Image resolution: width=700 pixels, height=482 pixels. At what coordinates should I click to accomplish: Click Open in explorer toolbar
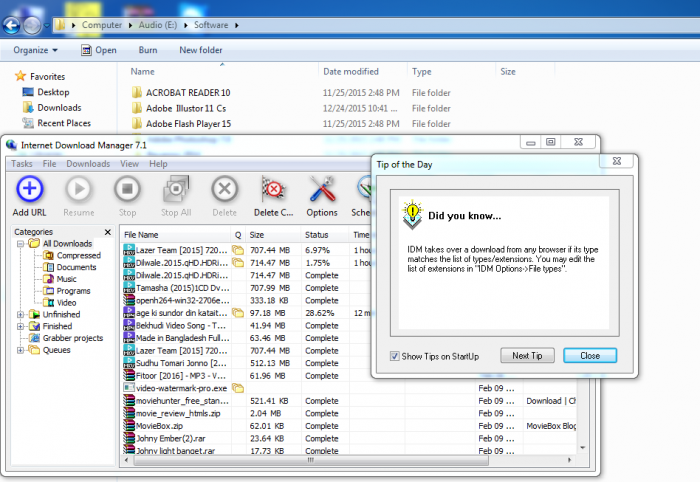(x=99, y=50)
